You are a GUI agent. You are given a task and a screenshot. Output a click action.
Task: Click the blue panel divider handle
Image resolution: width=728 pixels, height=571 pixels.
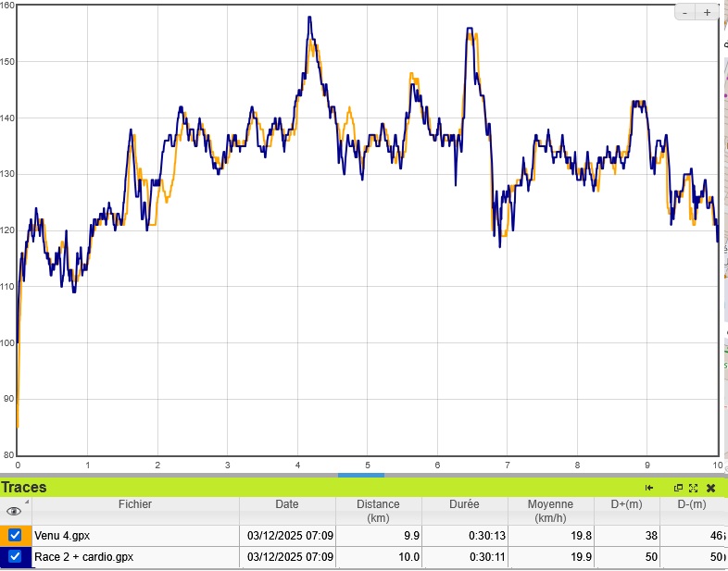coord(360,475)
